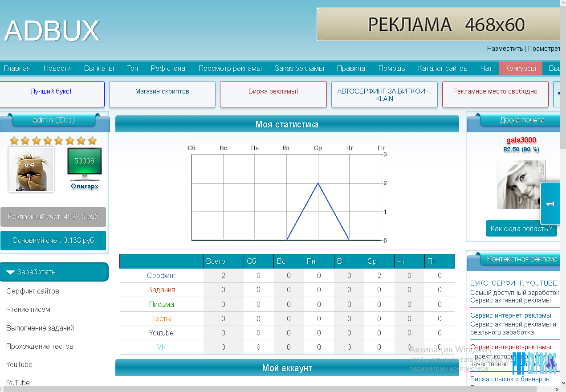Click the blue side tab labeled 1

[x=550, y=204]
